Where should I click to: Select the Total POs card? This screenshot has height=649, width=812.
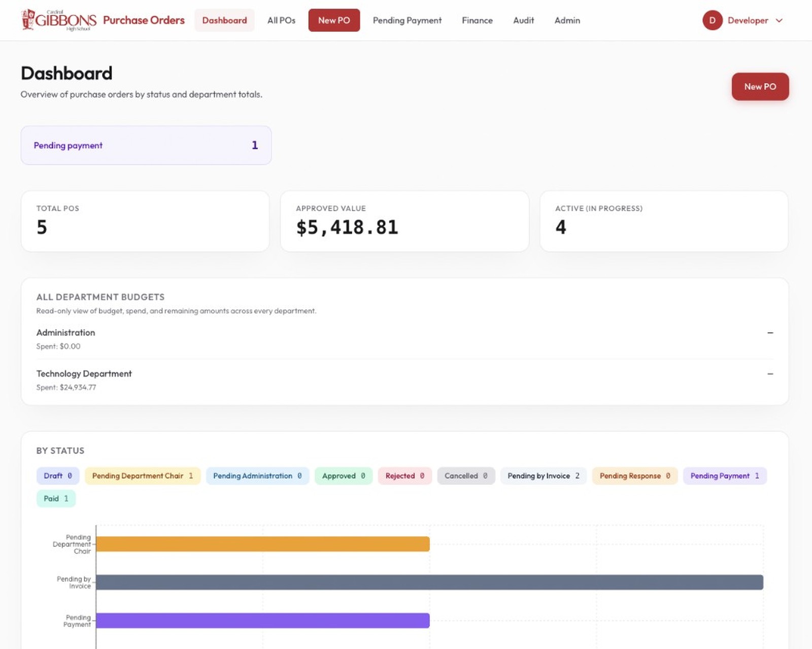(x=145, y=221)
